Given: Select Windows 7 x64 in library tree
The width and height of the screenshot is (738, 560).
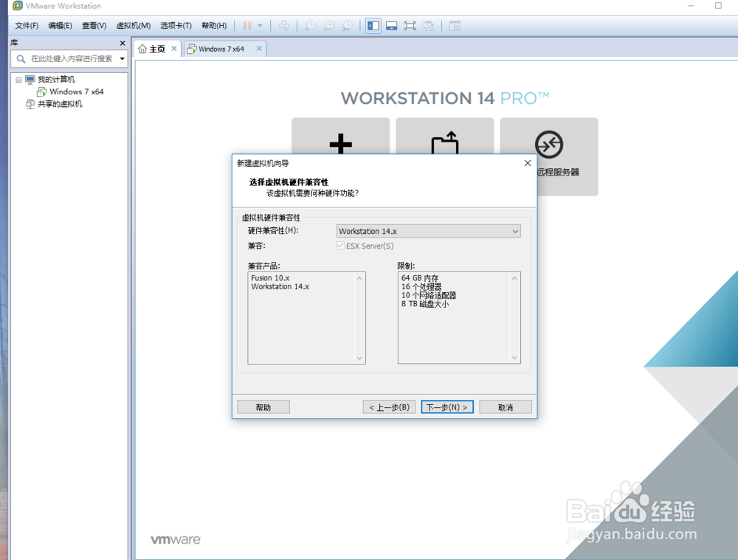Looking at the screenshot, I should coord(76,91).
